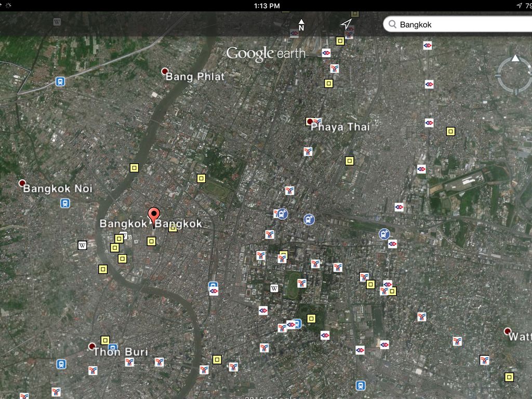Tap the Thon Buri place label
Viewport: 532px width, 399px height.
[x=121, y=352]
